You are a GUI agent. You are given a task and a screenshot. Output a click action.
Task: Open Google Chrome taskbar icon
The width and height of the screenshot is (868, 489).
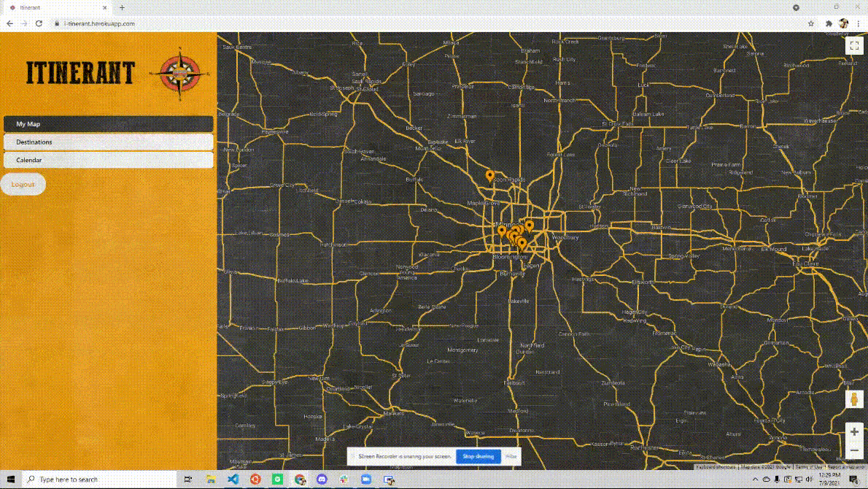(300, 479)
